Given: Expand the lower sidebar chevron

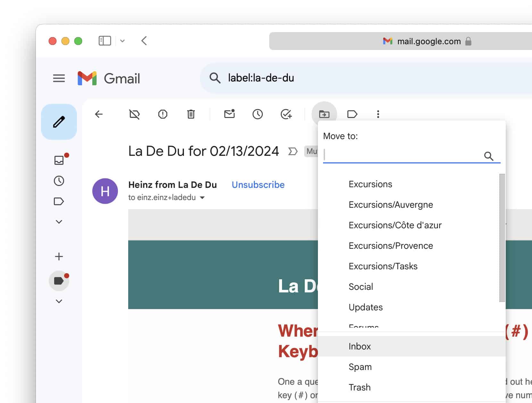Looking at the screenshot, I should [59, 301].
